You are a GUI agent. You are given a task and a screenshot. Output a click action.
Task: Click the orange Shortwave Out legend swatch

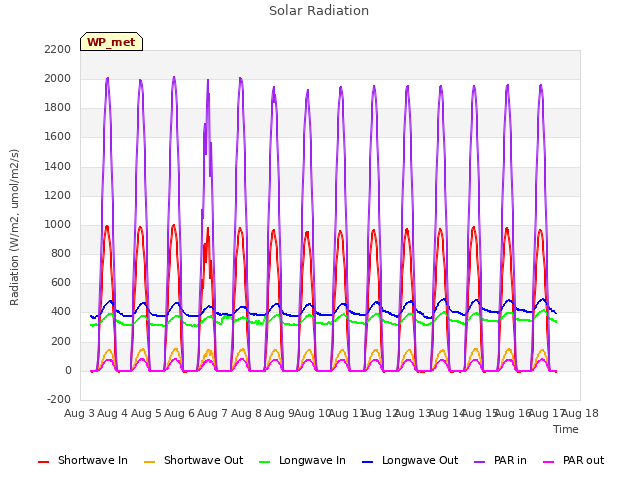[150, 462]
